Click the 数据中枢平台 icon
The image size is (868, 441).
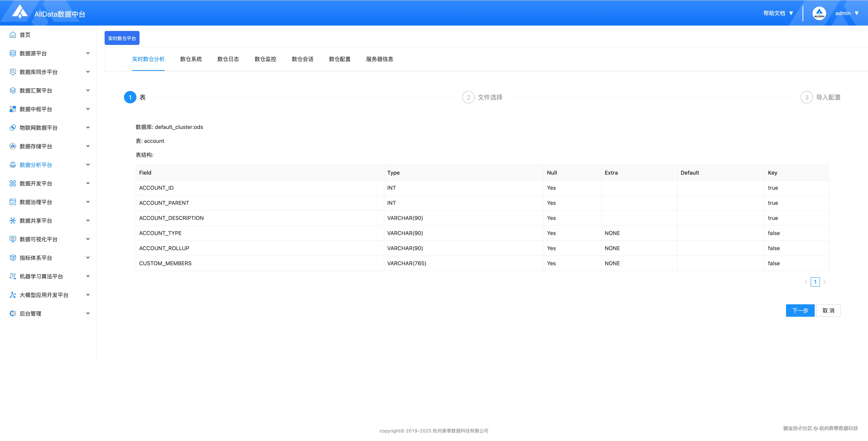point(13,109)
